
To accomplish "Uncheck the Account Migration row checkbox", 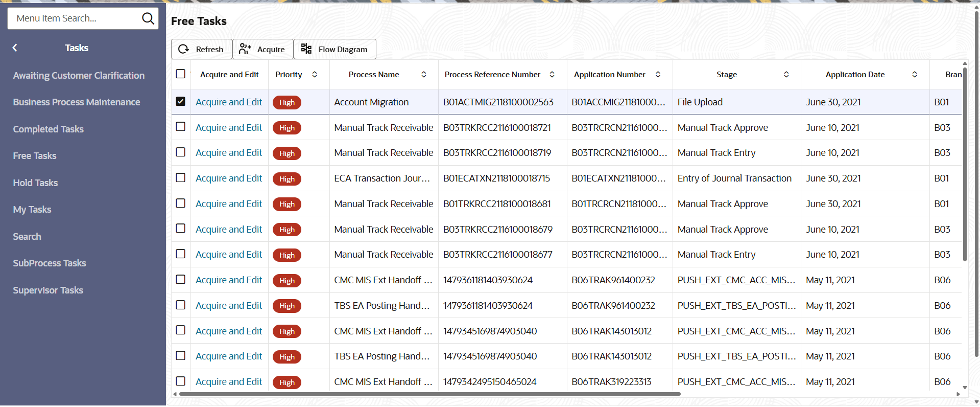I will (181, 101).
